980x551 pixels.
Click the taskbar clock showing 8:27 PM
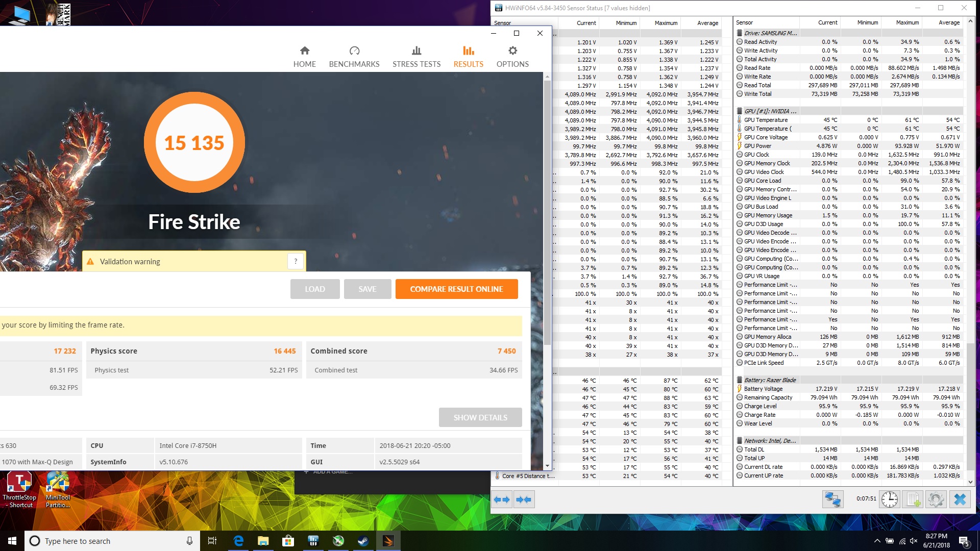[x=937, y=541]
